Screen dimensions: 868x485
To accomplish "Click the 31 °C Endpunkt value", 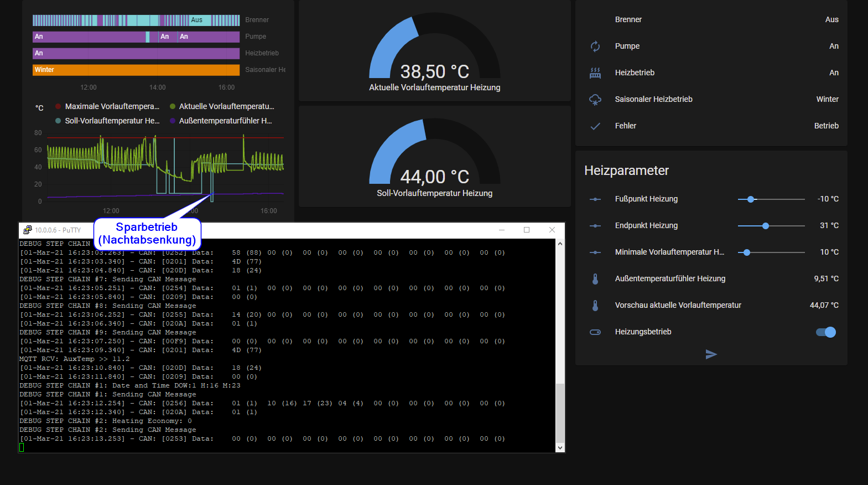I will (x=829, y=225).
